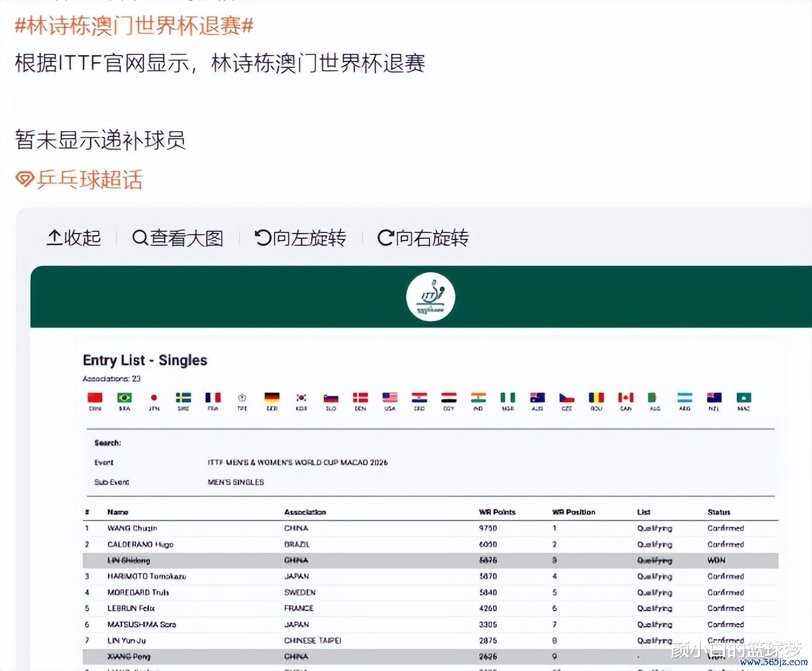Click the ITTF logo in green header
812x671 pixels.
tap(431, 297)
